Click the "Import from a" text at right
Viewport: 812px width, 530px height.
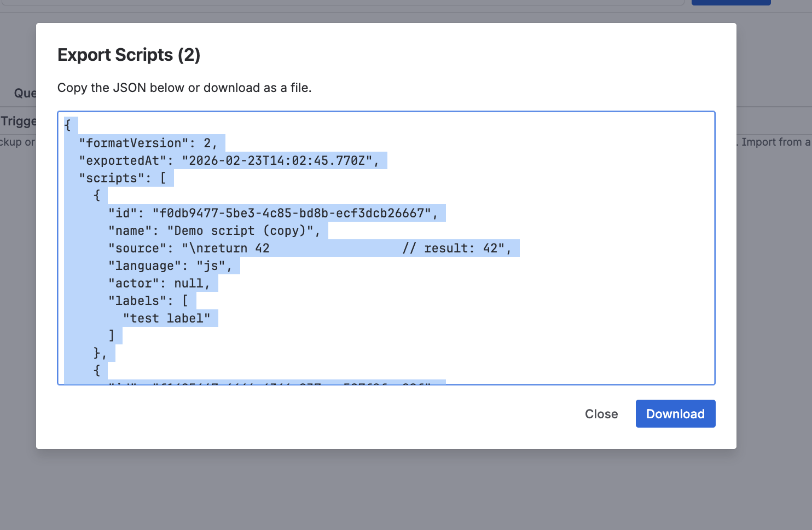tap(775, 142)
